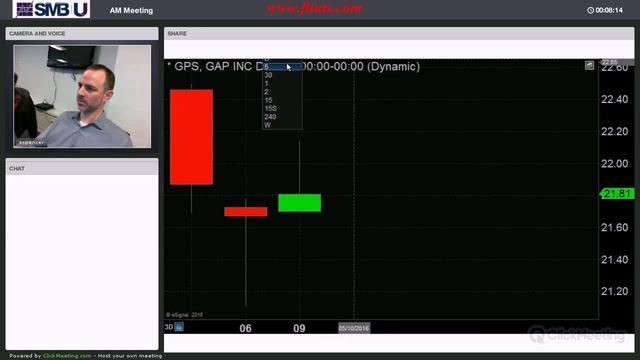Click the SHARE panel header

[x=399, y=33]
